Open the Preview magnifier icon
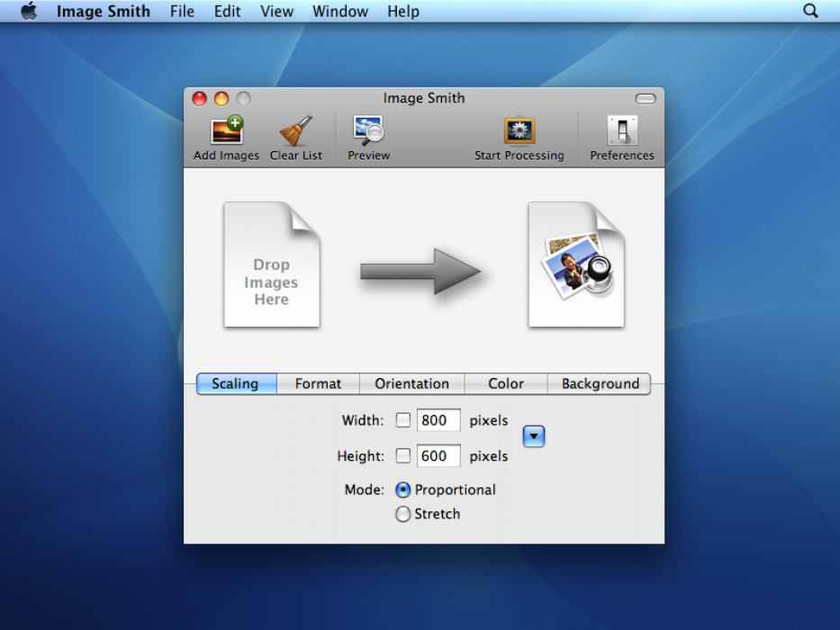840x630 pixels. (368, 131)
